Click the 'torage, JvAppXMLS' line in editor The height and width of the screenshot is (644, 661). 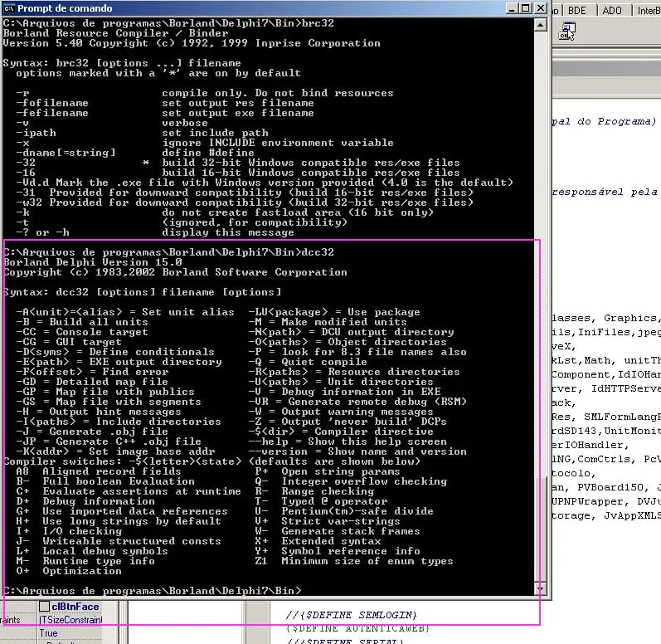point(606,516)
